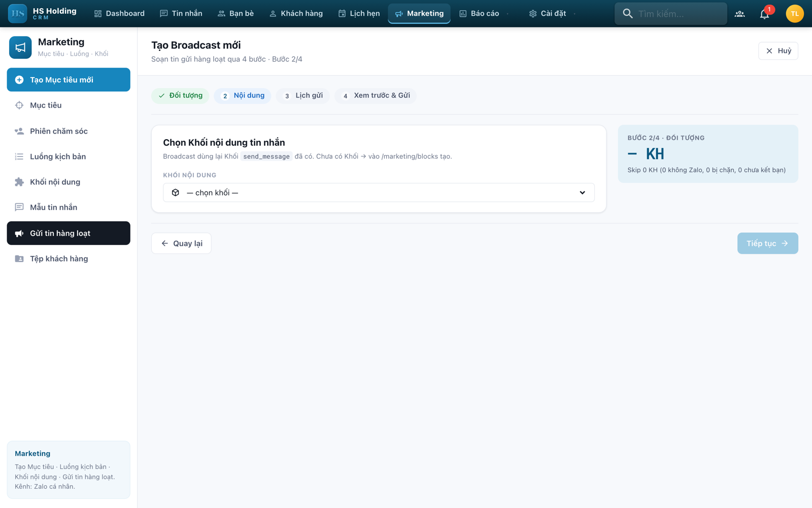Image resolution: width=812 pixels, height=508 pixels.
Task: Go to Bạn bè section
Action: [235, 14]
